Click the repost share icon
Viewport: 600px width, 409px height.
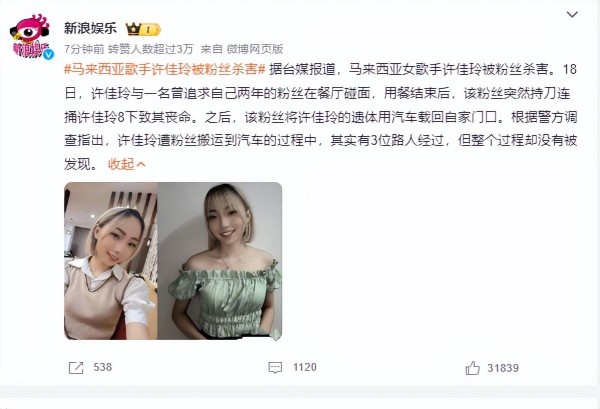click(x=76, y=368)
